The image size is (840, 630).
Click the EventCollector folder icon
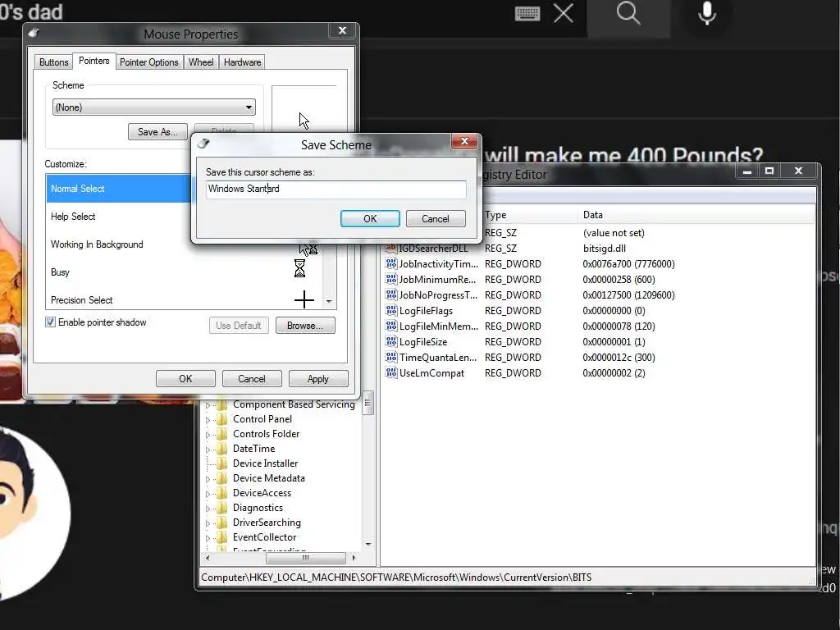point(221,536)
